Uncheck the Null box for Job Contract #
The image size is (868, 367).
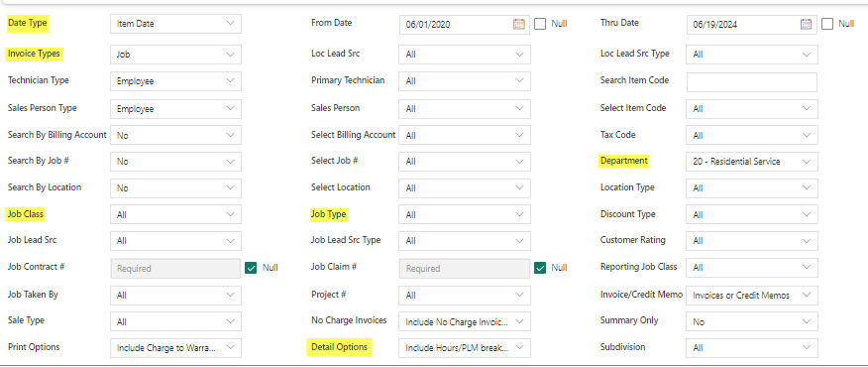[251, 268]
